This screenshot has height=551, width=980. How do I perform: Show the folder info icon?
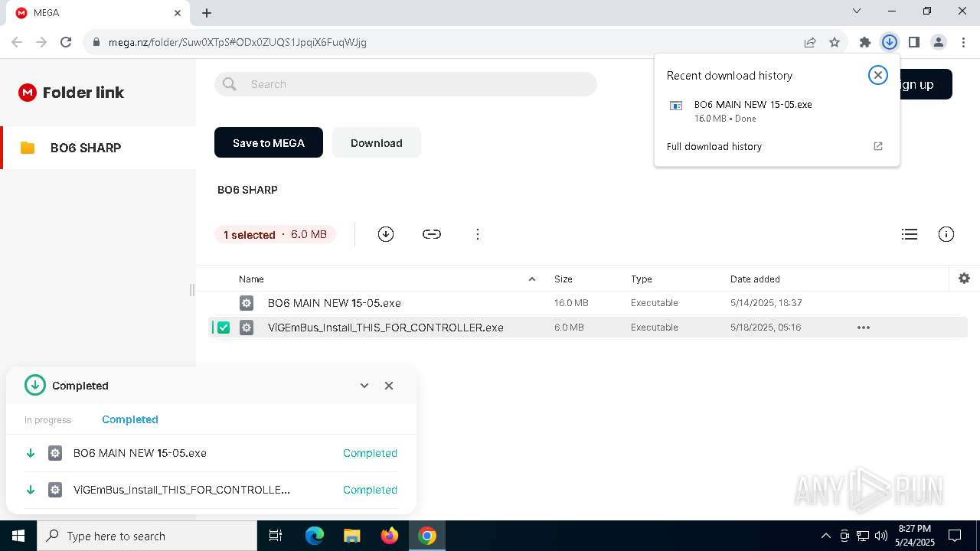click(x=946, y=234)
